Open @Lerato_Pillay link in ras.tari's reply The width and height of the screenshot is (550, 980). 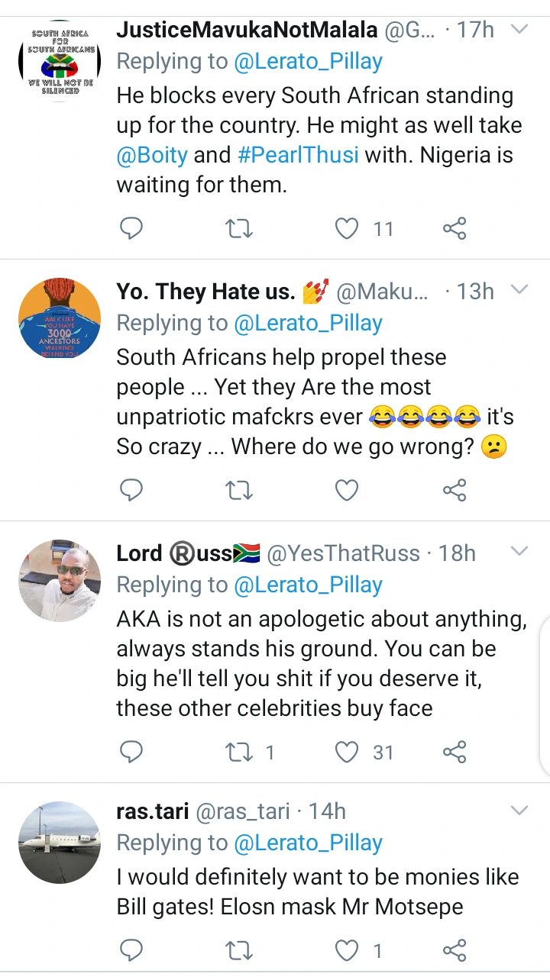click(x=309, y=843)
